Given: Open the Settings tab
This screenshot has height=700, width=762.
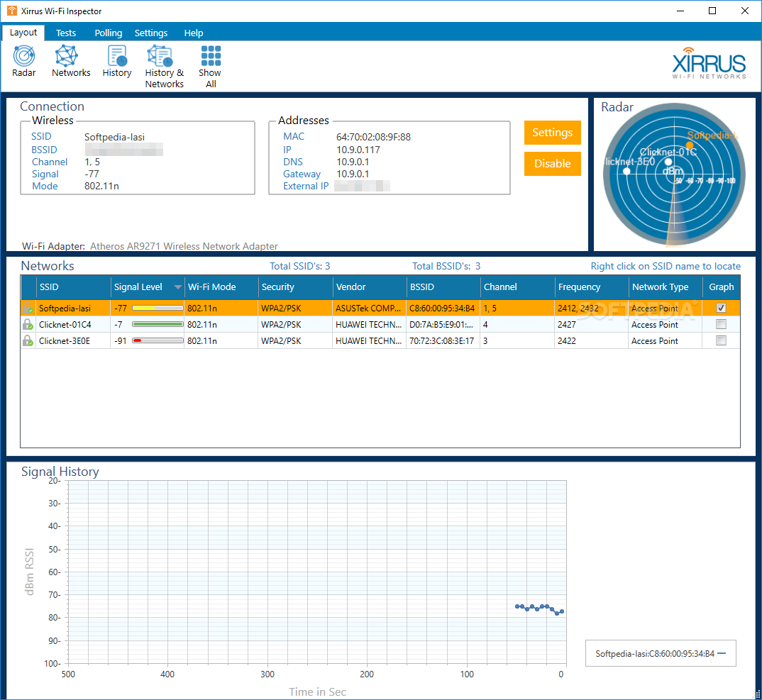Looking at the screenshot, I should pyautogui.click(x=151, y=33).
